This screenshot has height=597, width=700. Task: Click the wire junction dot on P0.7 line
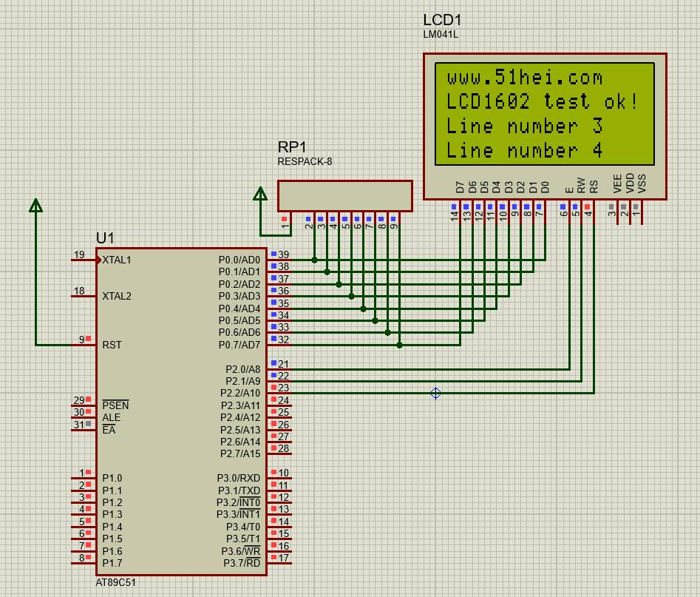click(400, 345)
